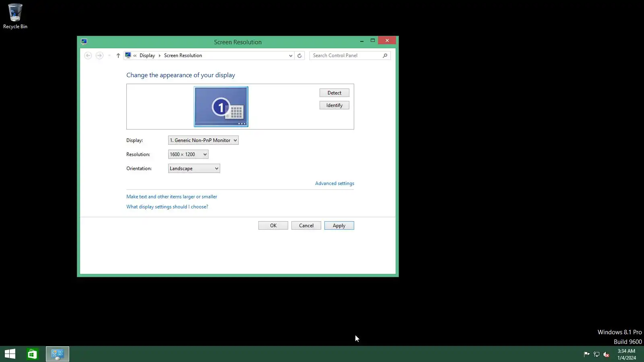Go forward with the Forward arrow
The image size is (644, 362).
pos(99,56)
